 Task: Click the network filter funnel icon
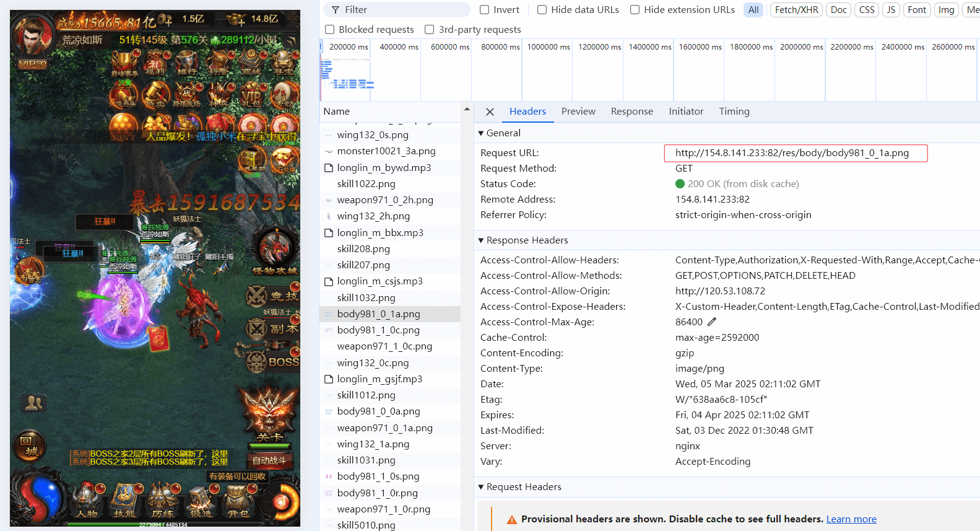point(336,10)
